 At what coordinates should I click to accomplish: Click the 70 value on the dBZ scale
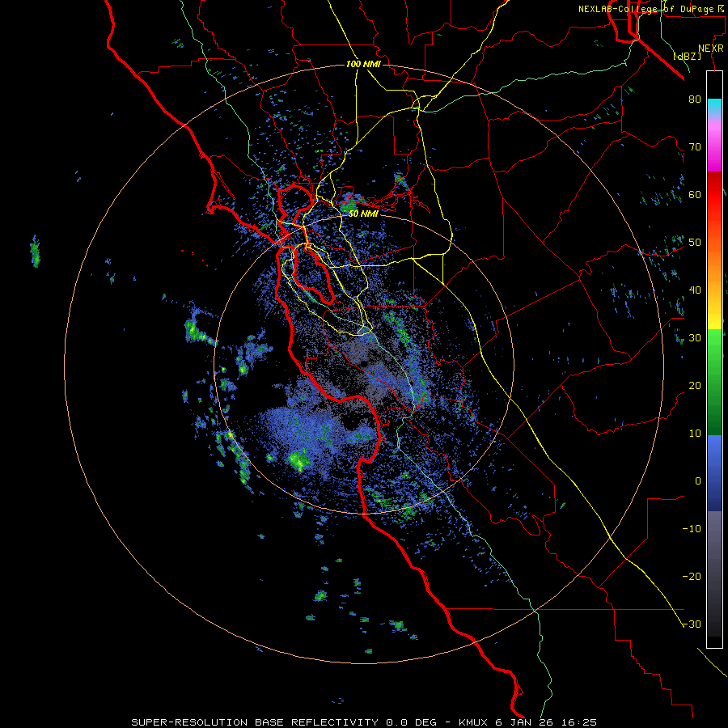click(695, 146)
